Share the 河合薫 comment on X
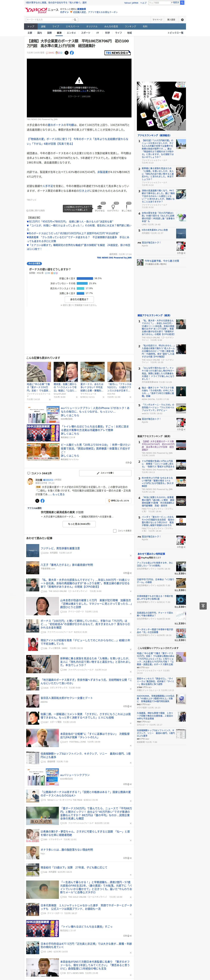Image resolution: width=210 pixels, height=980 pixels. [37, 501]
